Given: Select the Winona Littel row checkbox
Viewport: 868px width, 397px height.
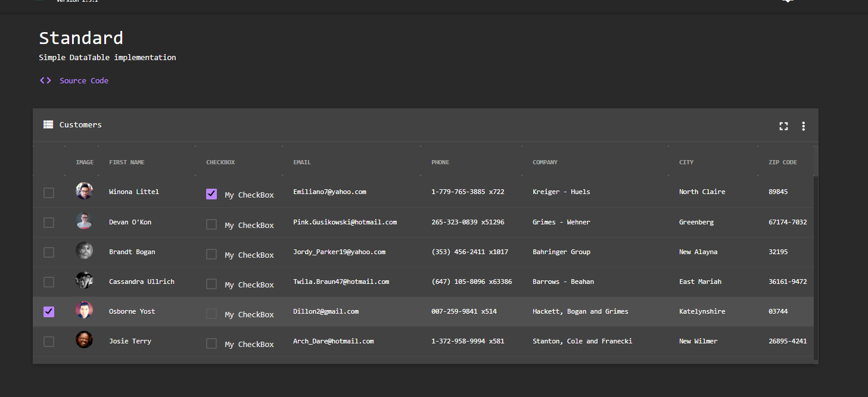Looking at the screenshot, I should point(49,193).
